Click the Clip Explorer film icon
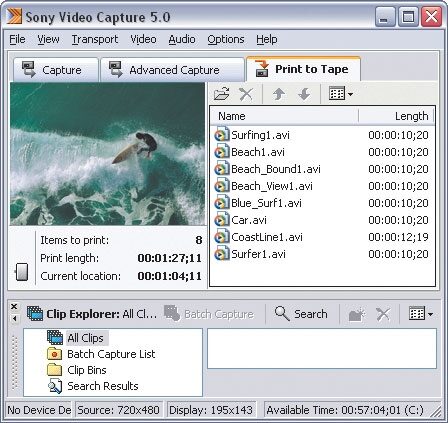This screenshot has width=448, height=423. 35,314
